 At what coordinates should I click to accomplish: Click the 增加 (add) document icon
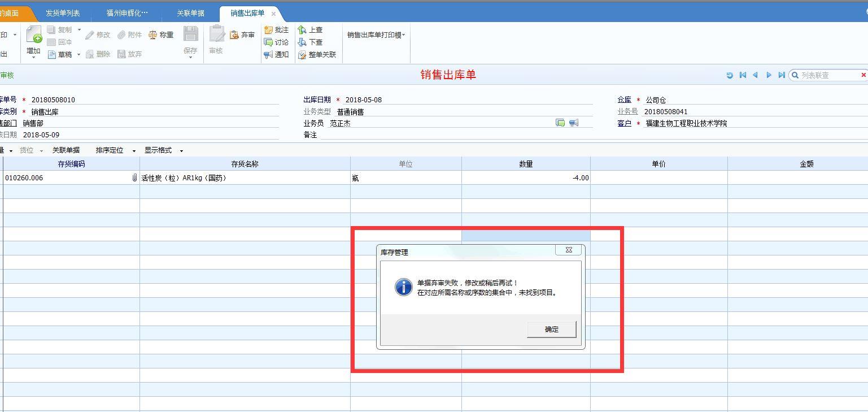tap(34, 34)
